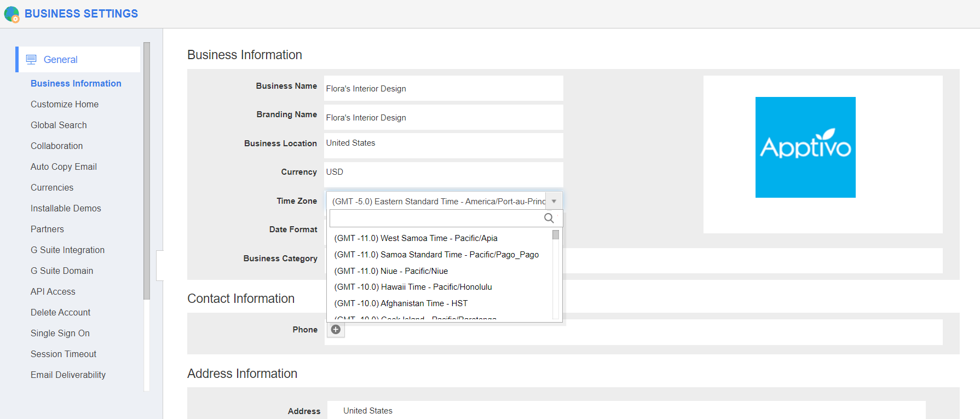
Task: Click the Branding Name field
Action: coord(443,117)
